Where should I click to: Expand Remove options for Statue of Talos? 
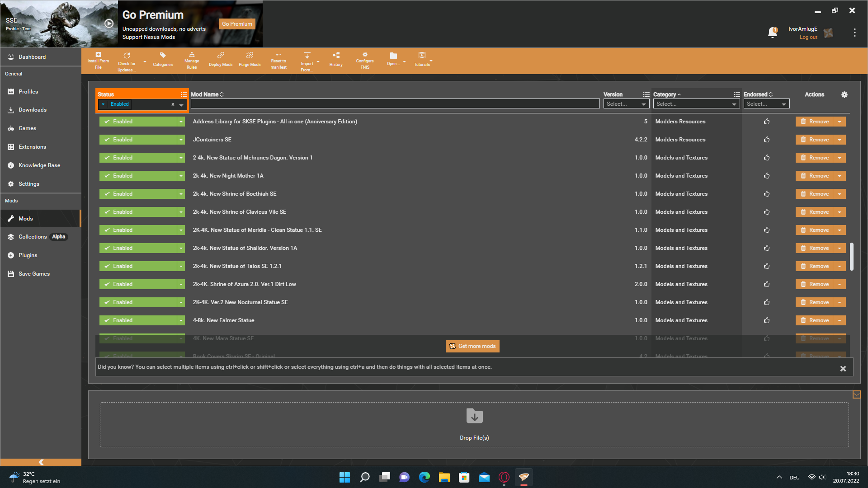point(840,266)
